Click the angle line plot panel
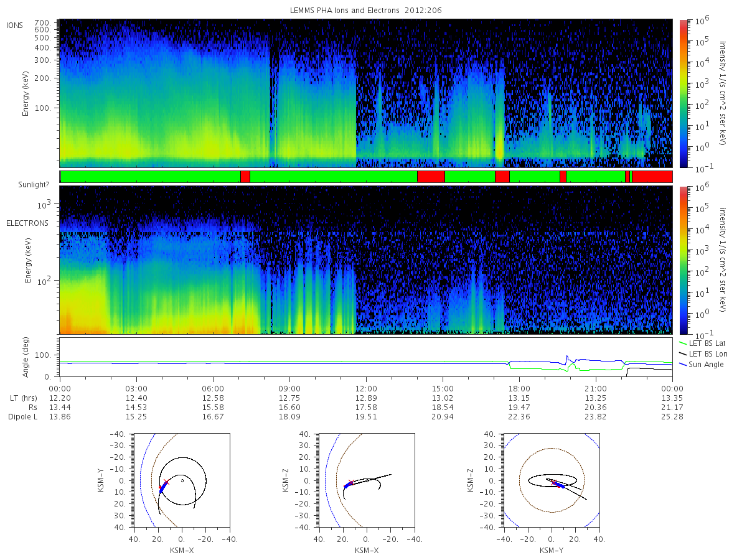The height and width of the screenshot is (560, 747). (366, 357)
